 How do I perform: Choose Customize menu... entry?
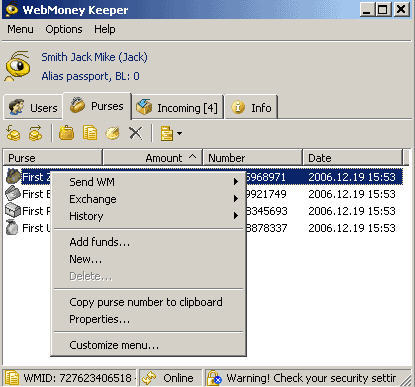[148, 345]
